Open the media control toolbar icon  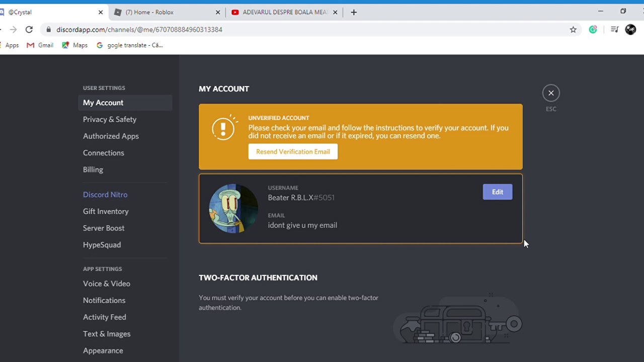[x=614, y=30]
